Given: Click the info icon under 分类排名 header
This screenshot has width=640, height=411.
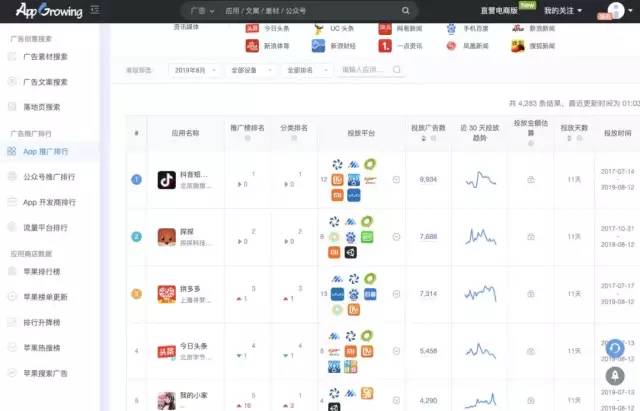Looking at the screenshot, I should (294, 138).
